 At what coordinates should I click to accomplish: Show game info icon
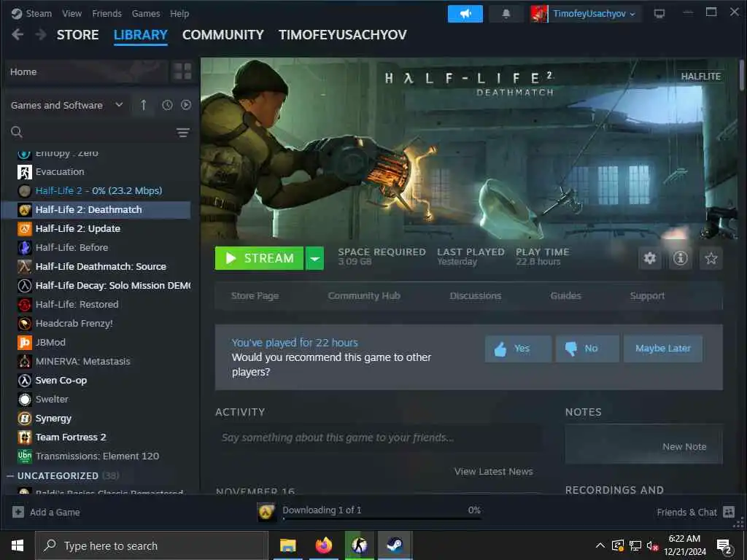tap(681, 258)
